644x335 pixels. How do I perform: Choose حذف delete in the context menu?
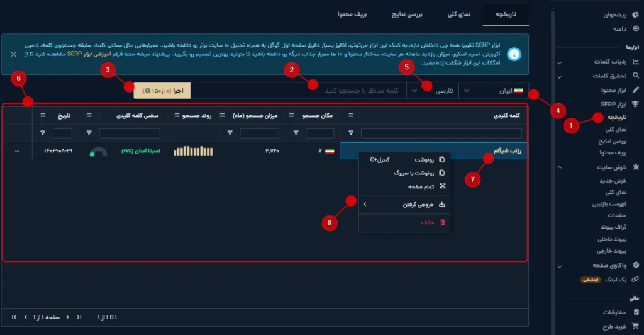click(404, 222)
